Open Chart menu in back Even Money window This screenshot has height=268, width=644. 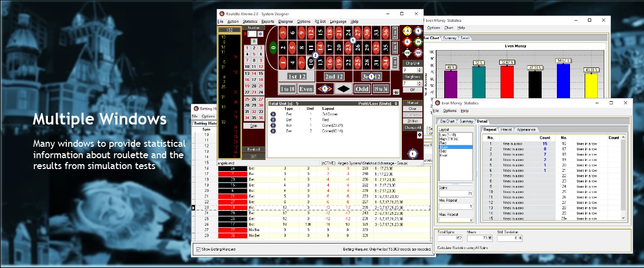pos(449,28)
